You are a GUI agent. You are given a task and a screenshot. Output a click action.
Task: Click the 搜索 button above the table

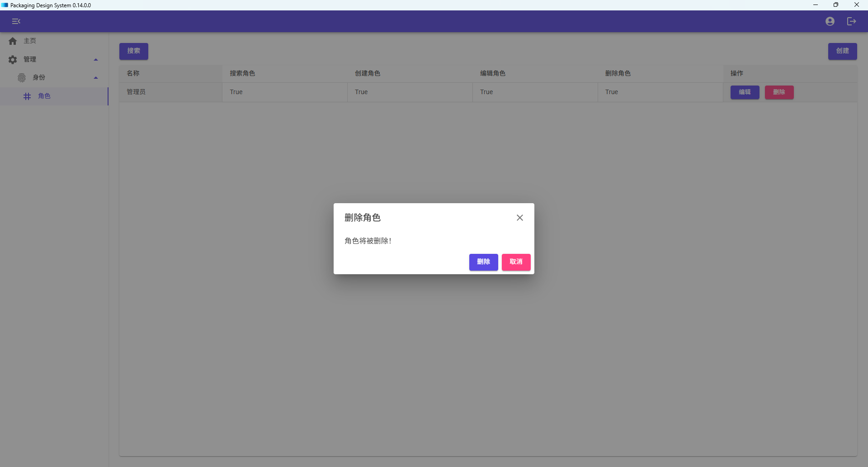tap(134, 51)
